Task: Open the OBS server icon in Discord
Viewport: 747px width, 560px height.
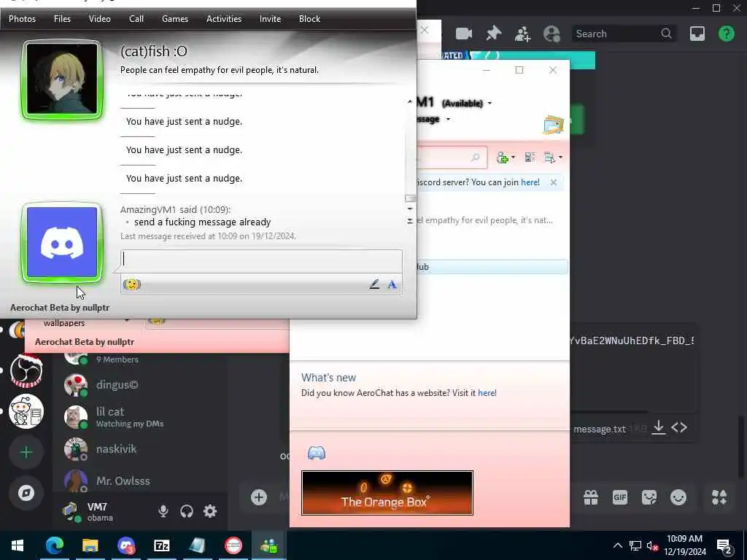Action: [26, 370]
